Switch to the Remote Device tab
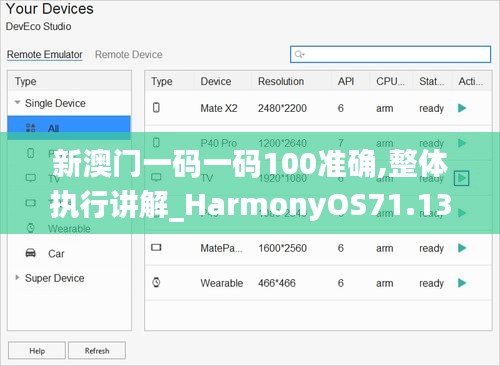The width and height of the screenshot is (500, 366). pyautogui.click(x=129, y=54)
